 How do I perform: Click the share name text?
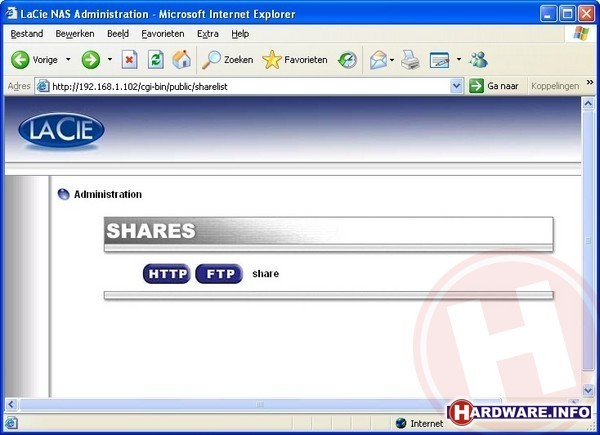point(265,274)
